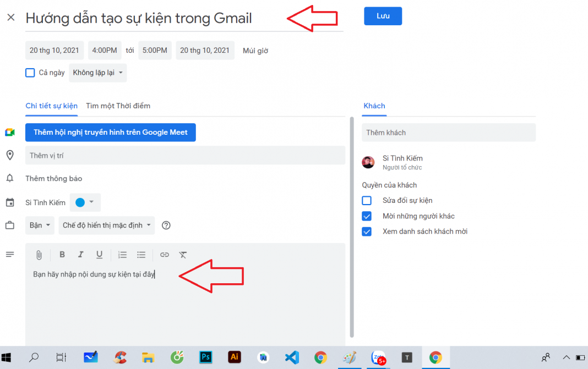Click the attachment paperclip icon
This screenshot has height=369, width=588.
point(39,255)
